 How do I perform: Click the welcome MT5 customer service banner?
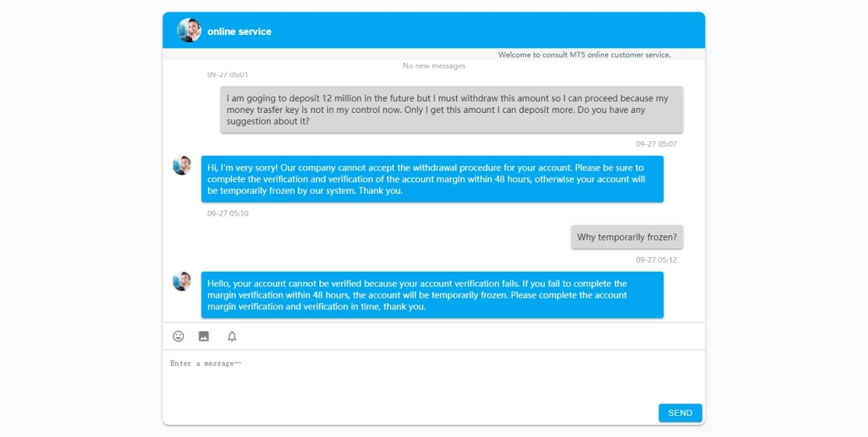click(x=584, y=55)
